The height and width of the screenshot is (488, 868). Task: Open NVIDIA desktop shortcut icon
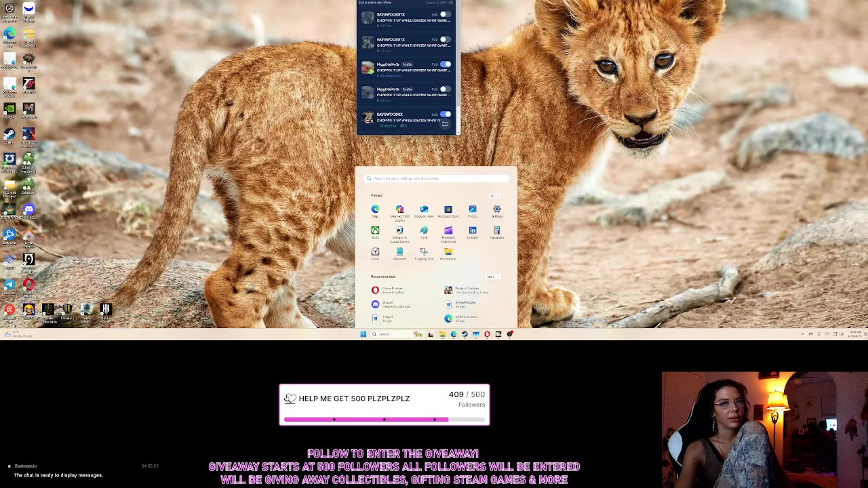(x=9, y=110)
